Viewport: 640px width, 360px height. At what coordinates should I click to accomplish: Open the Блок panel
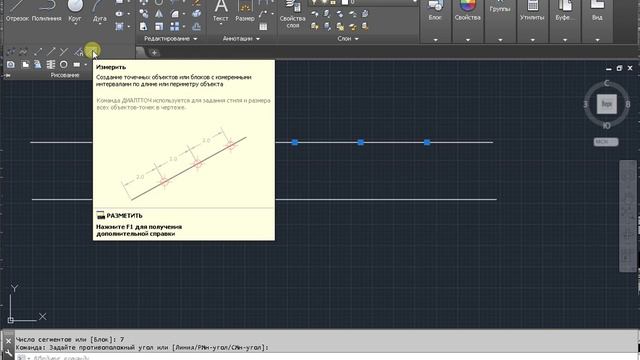tap(435, 11)
